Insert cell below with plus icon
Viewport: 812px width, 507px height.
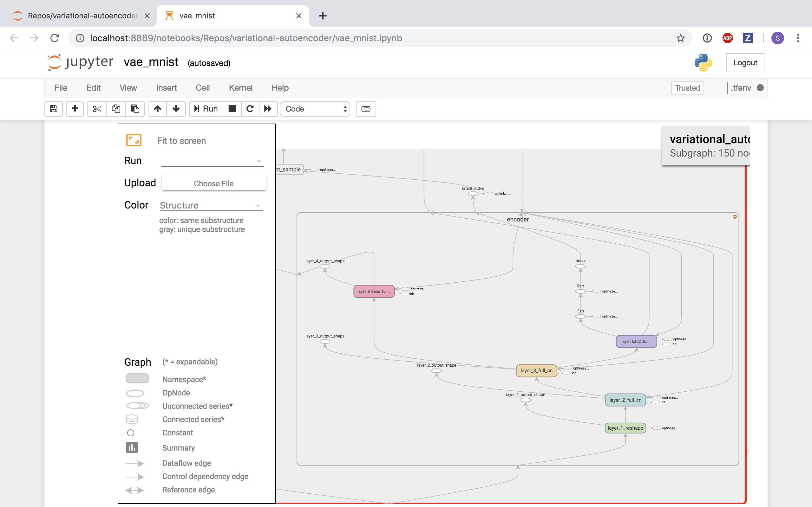coord(75,109)
